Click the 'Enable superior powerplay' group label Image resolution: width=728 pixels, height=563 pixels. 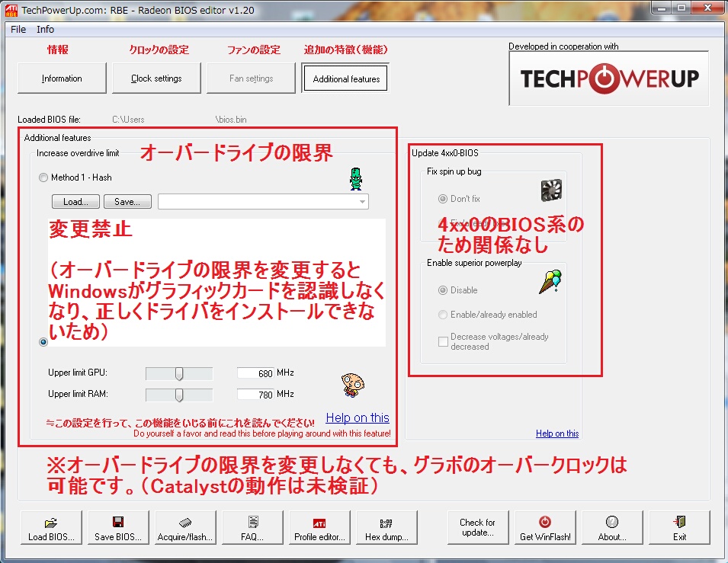pyautogui.click(x=474, y=263)
